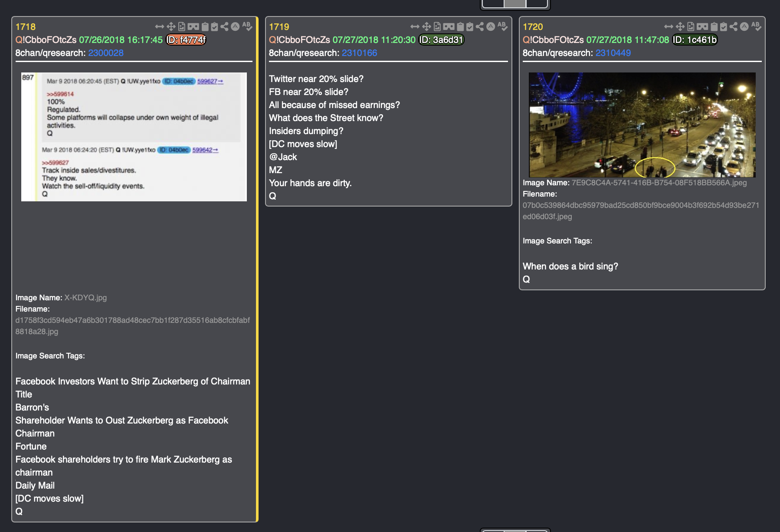Toggle the AB spellcheck icon on post 1720

pyautogui.click(x=756, y=26)
